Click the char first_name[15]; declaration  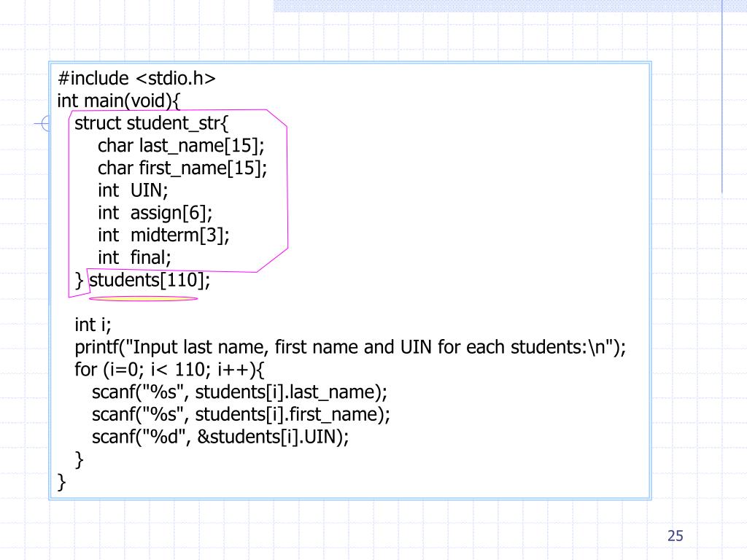[x=182, y=168]
